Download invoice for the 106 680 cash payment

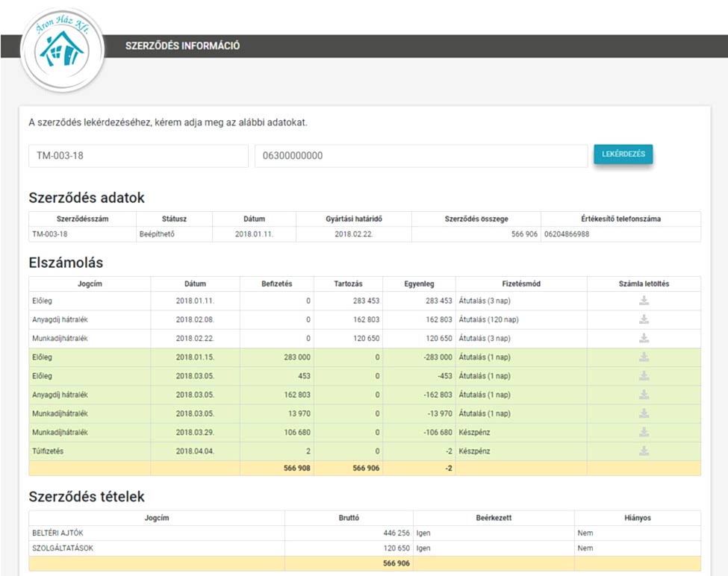(644, 432)
